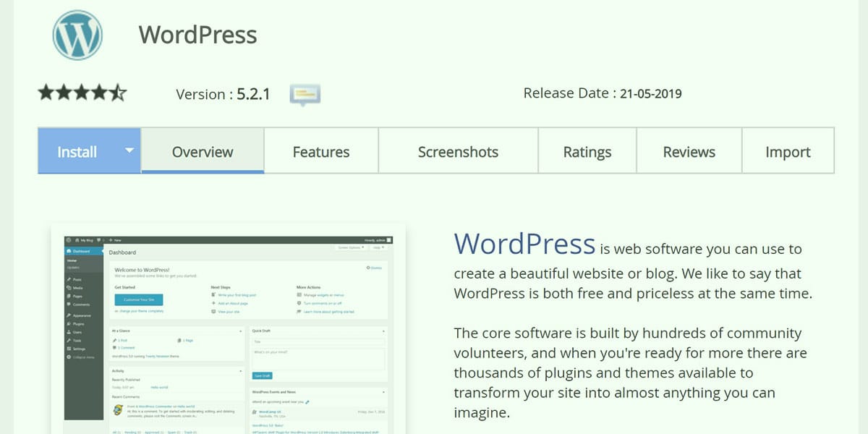Screen dimensions: 868x434
Task: Click the WordPress logo icon
Action: [x=77, y=35]
